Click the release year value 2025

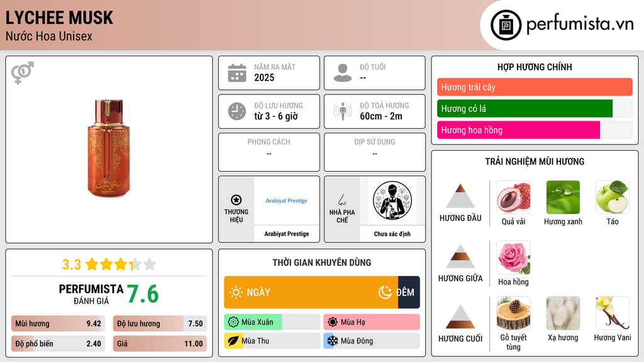(264, 77)
